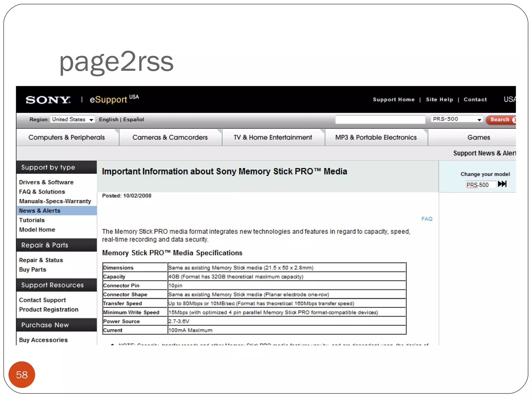Click the Español language link
Image resolution: width=532 pixels, height=399 pixels.
[134, 119]
